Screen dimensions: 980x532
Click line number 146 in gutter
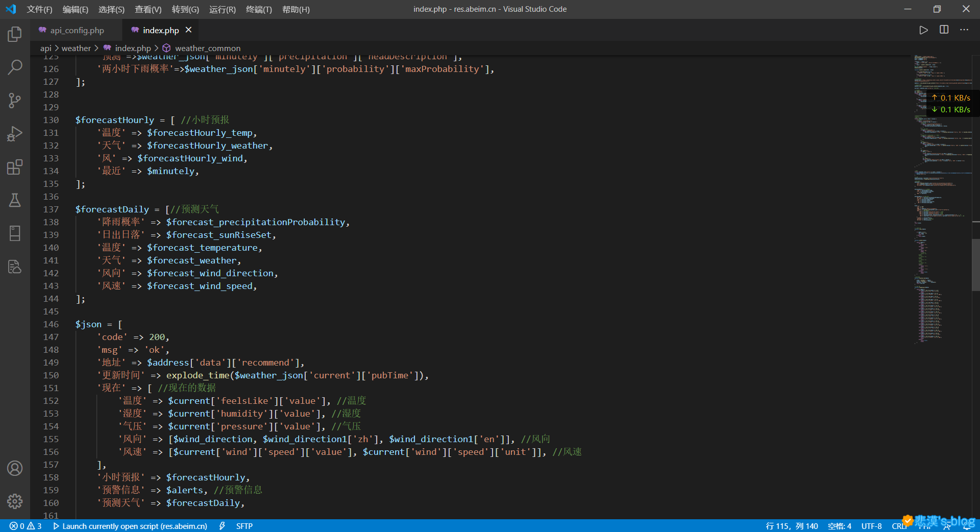51,324
